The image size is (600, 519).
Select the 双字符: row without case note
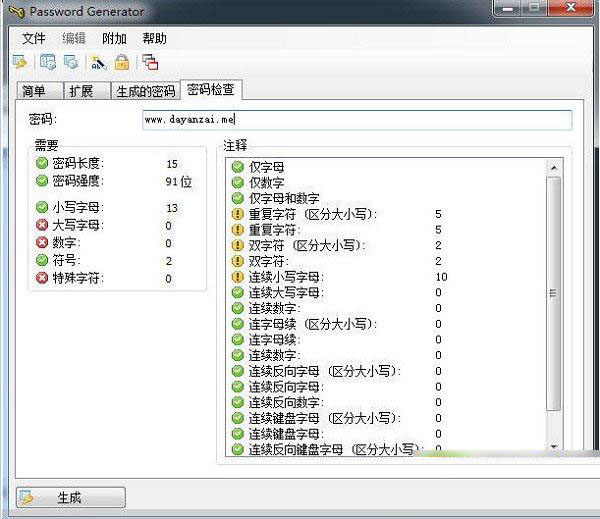tap(387, 261)
